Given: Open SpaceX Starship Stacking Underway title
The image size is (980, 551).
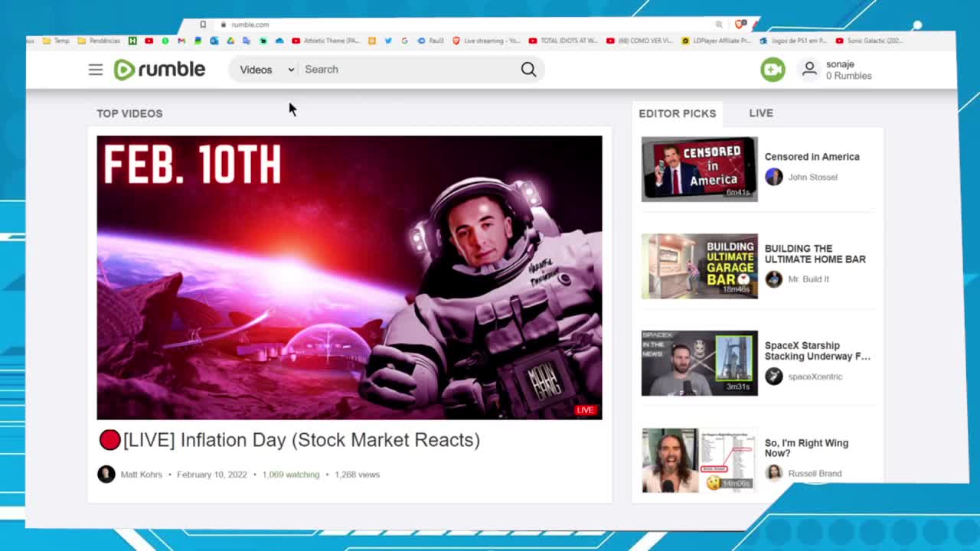Looking at the screenshot, I should (818, 350).
